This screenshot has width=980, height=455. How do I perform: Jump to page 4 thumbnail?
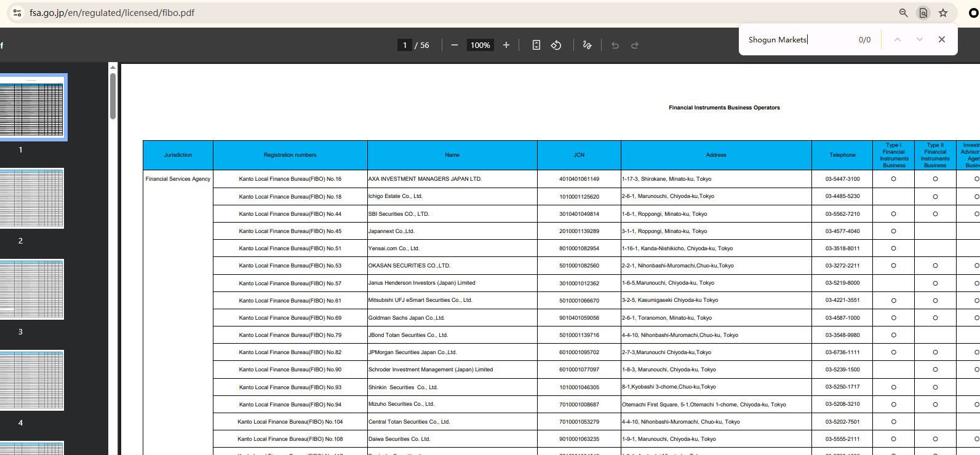coord(31,380)
